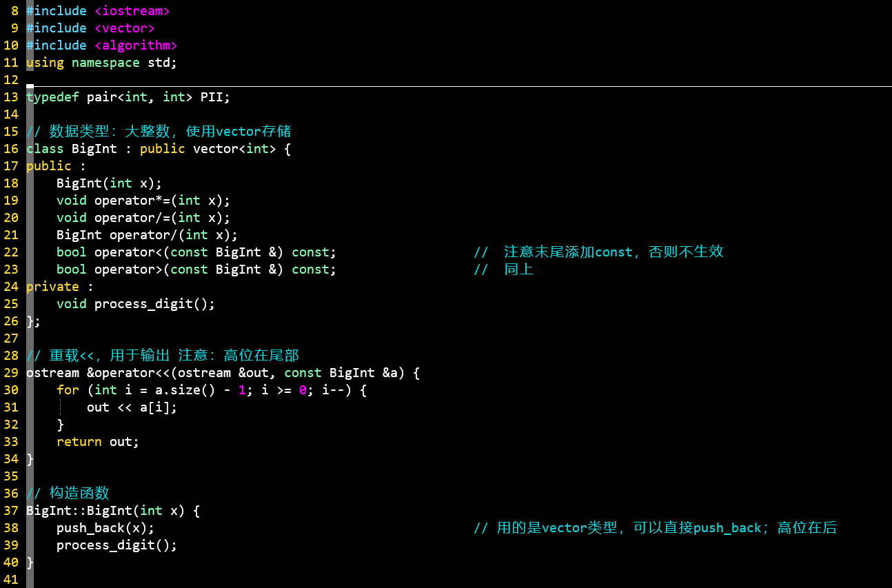Screen dimensions: 892x588
Task: Click the out << a[i] statement
Action: pyautogui.click(x=132, y=407)
